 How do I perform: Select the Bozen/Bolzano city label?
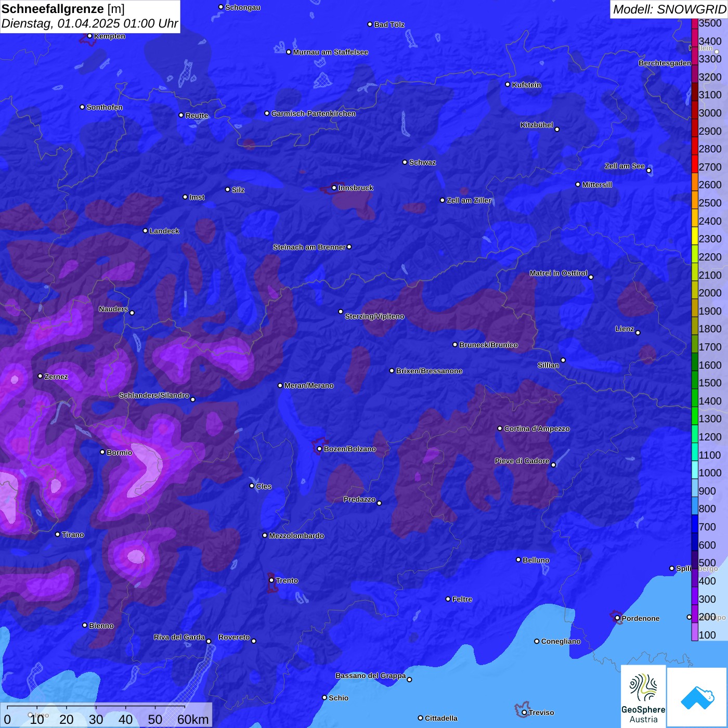coord(349,449)
